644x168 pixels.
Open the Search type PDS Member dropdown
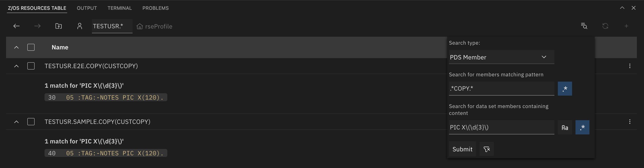click(x=501, y=57)
